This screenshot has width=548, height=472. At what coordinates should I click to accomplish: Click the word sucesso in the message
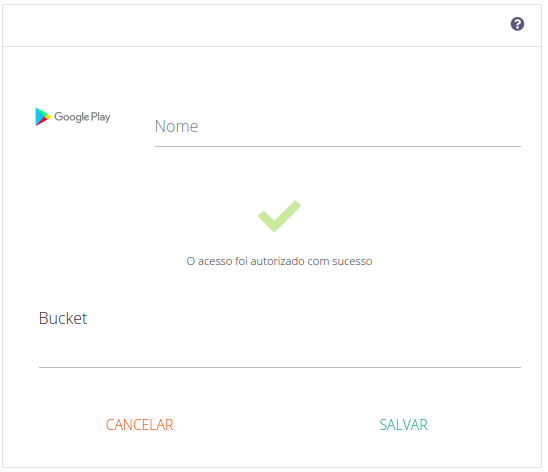click(352, 261)
